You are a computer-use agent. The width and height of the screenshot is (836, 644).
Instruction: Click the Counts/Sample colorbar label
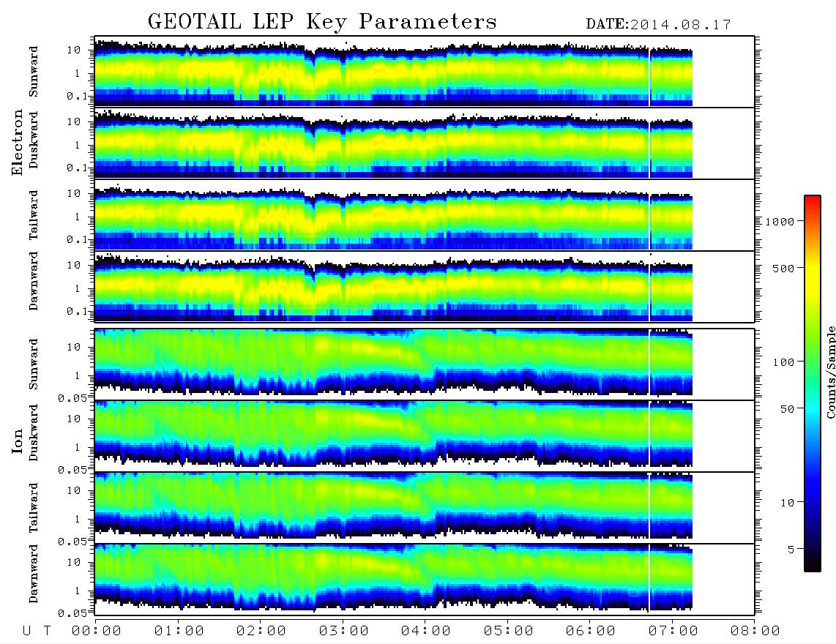[830, 372]
